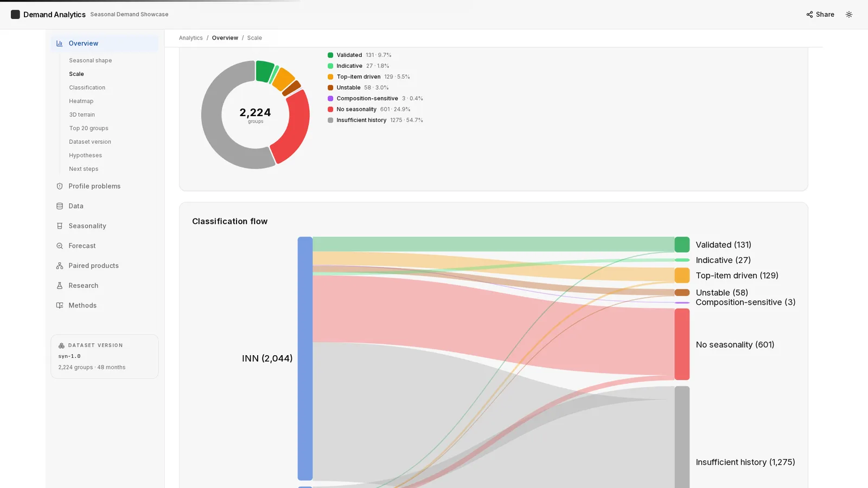This screenshot has width=868, height=488.
Task: Click the Methods book icon
Action: click(x=60, y=305)
